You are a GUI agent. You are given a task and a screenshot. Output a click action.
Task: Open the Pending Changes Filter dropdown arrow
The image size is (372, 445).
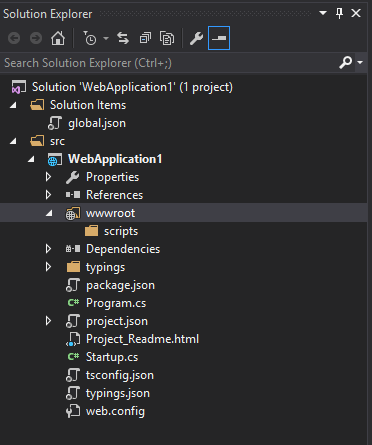point(106,39)
